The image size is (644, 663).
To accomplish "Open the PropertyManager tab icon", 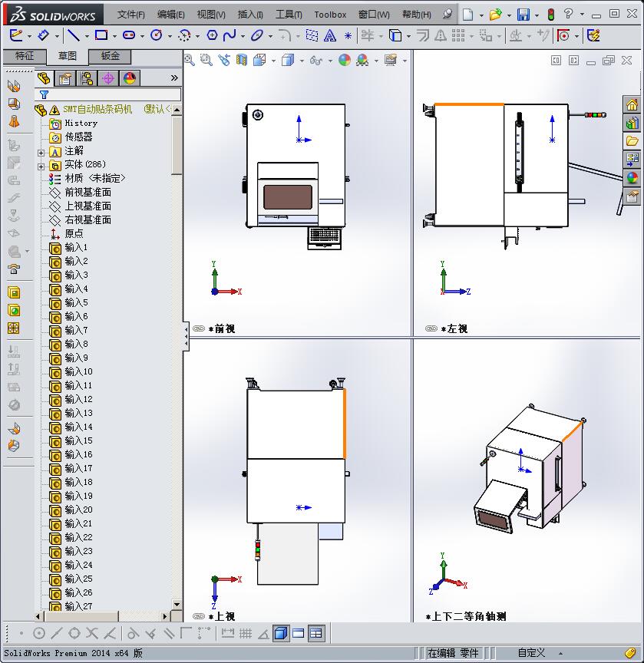I will pyautogui.click(x=65, y=78).
